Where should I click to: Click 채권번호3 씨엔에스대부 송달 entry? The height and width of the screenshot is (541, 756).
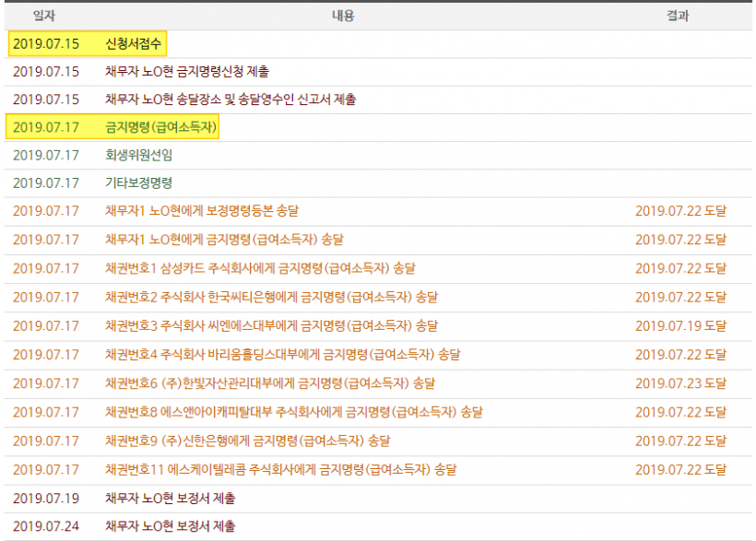coord(271,326)
